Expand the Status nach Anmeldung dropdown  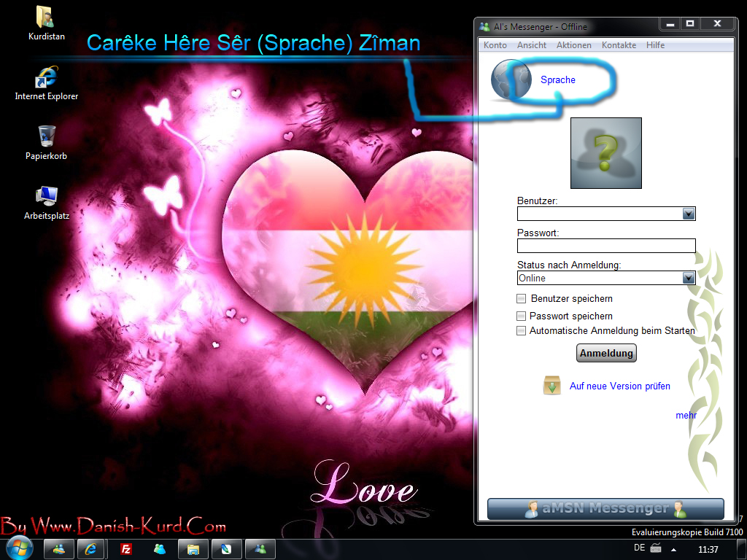[x=688, y=278]
